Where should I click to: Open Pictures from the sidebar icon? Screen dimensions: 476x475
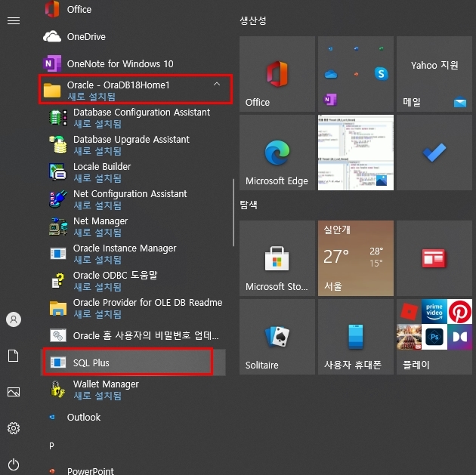14,392
